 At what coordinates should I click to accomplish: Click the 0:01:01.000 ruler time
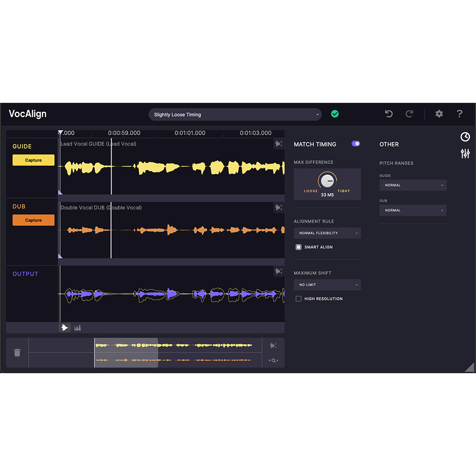(190, 133)
